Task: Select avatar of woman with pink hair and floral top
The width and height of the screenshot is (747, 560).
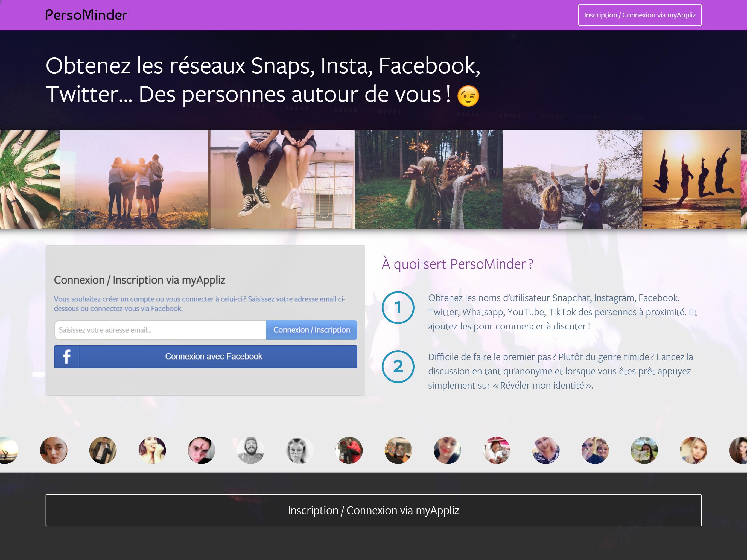Action: 546,450
